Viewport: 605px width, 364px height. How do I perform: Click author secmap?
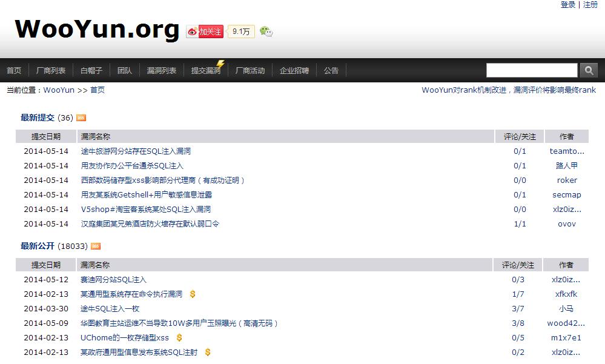click(567, 195)
